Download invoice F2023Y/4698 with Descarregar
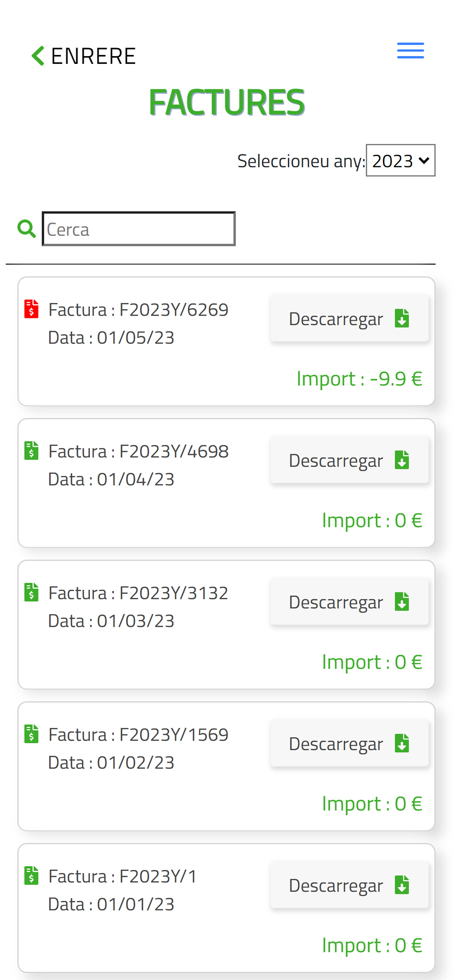Viewport: 453px width, 980px height. point(349,460)
